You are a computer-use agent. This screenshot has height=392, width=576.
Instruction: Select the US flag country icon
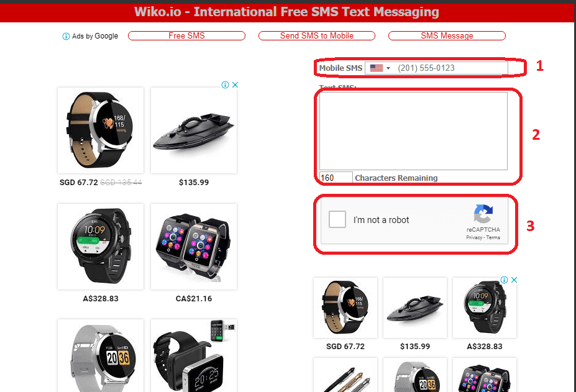click(x=376, y=68)
